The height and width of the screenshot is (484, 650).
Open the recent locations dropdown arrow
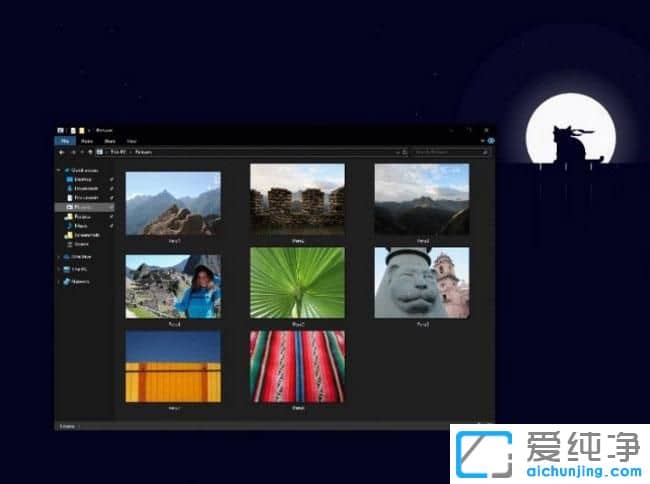click(82, 152)
